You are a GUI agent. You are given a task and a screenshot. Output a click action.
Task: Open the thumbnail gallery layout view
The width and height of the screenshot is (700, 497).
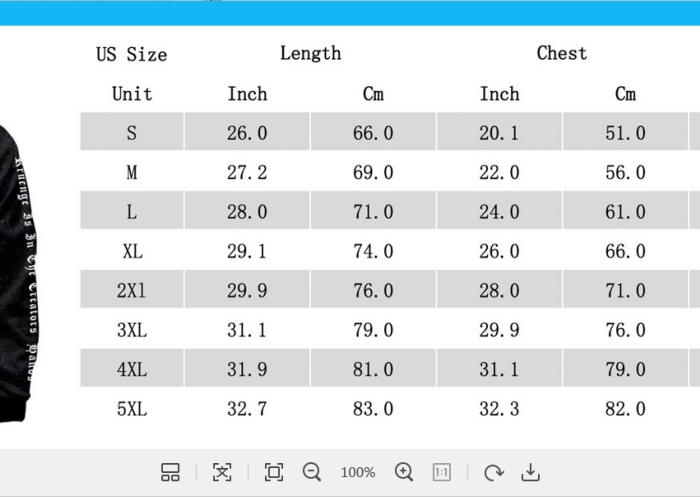tap(170, 472)
